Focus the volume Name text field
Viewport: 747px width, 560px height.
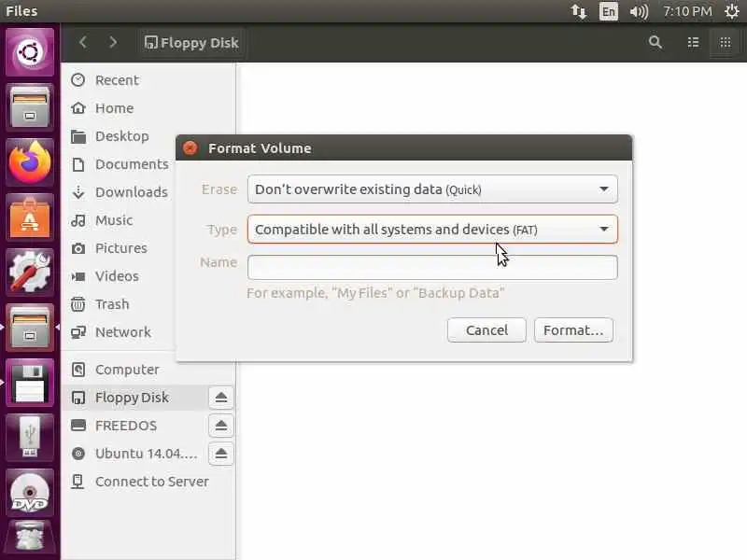[432, 267]
